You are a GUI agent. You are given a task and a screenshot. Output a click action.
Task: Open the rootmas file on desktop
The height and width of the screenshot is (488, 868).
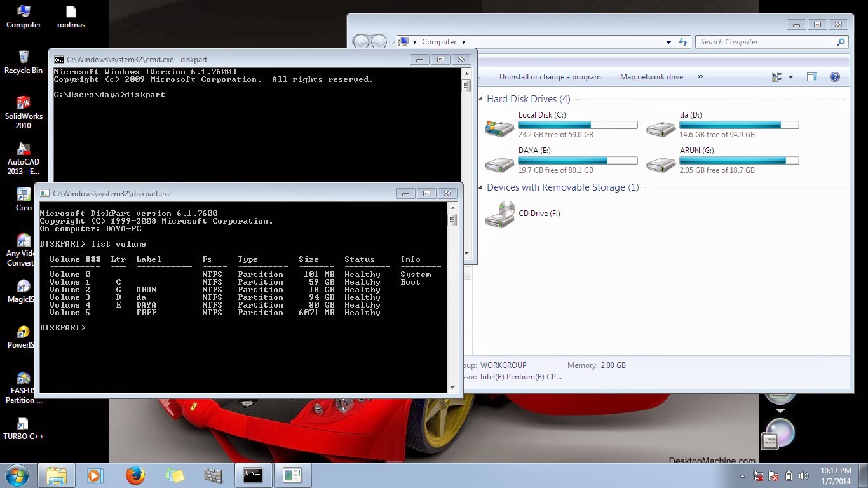[x=71, y=17]
